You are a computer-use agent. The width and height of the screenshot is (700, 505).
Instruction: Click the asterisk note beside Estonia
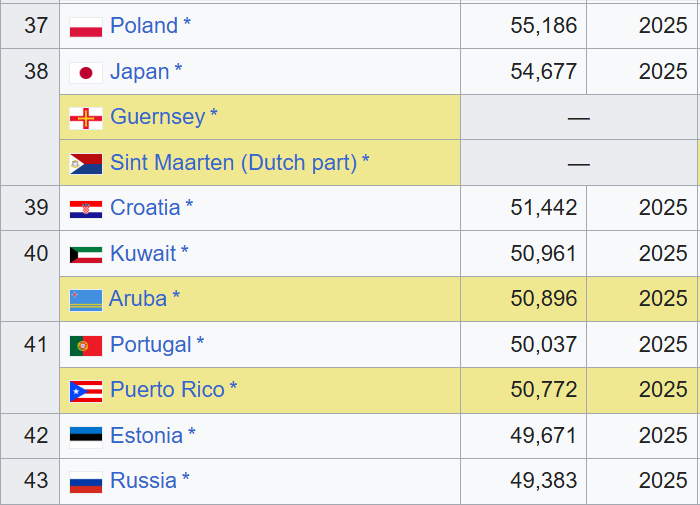point(192,434)
